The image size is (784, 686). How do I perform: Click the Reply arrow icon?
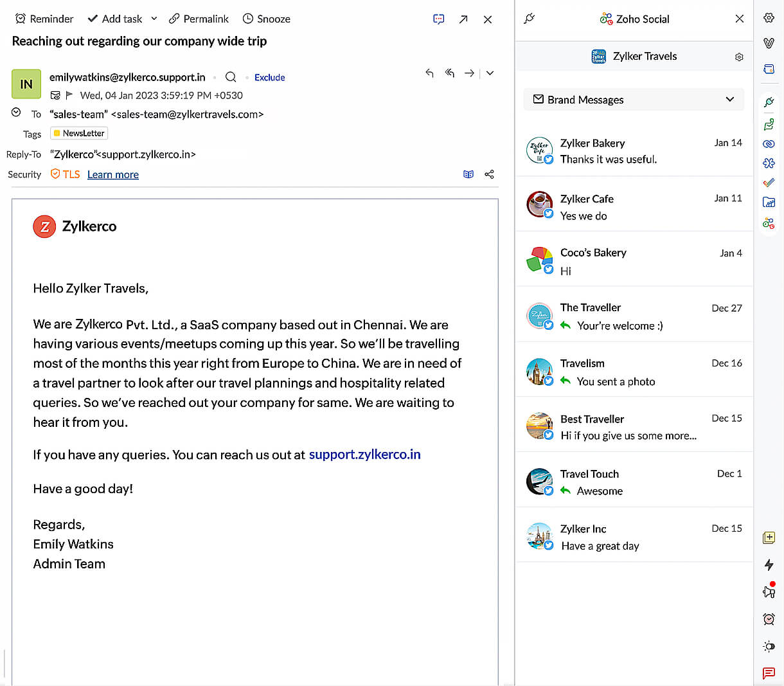point(429,73)
